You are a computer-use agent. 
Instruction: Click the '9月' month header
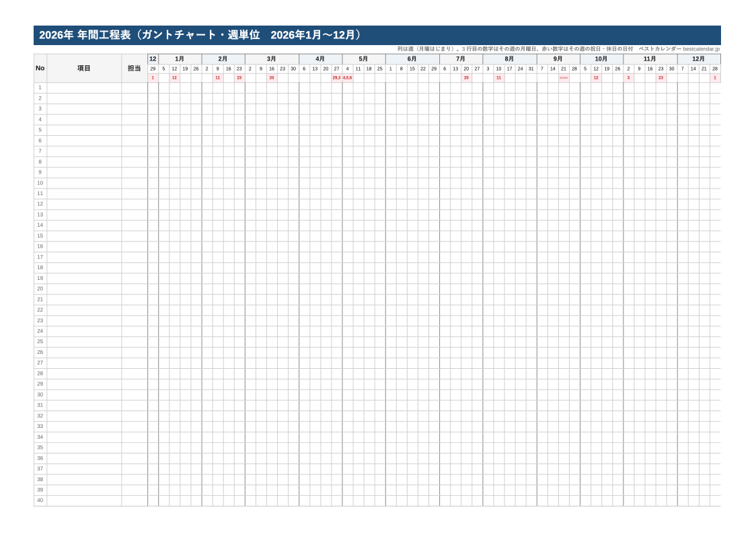(558, 59)
